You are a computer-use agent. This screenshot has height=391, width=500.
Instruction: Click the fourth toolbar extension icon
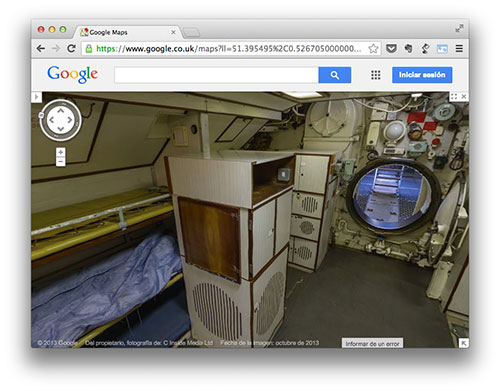pyautogui.click(x=425, y=49)
